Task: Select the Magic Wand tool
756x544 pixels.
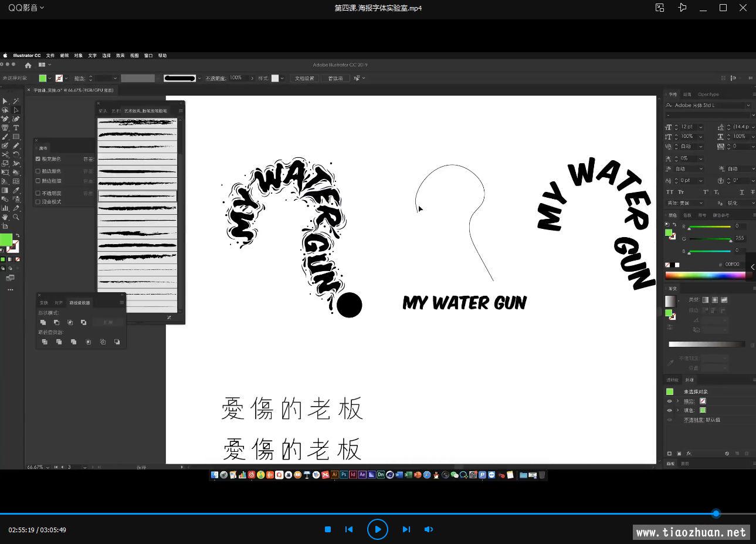Action: pyautogui.click(x=16, y=101)
